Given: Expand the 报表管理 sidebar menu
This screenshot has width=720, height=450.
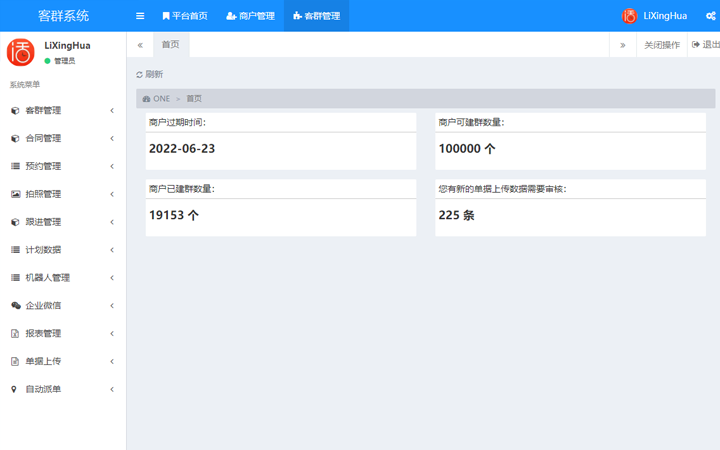Looking at the screenshot, I should [x=62, y=334].
